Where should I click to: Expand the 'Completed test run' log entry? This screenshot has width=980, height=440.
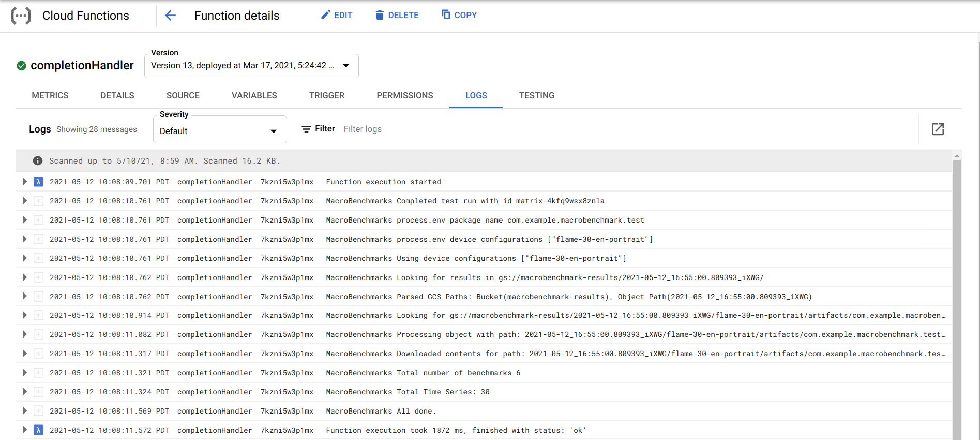[x=24, y=201]
